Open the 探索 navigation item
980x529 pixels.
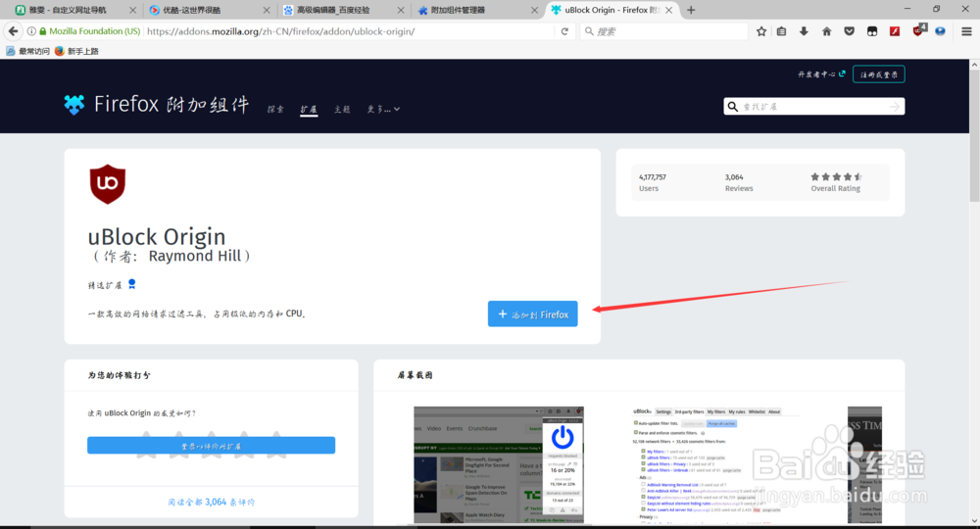tap(275, 110)
